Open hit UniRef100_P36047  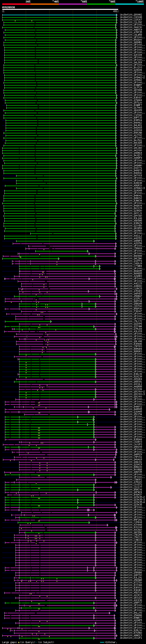pyautogui.click(x=131, y=311)
